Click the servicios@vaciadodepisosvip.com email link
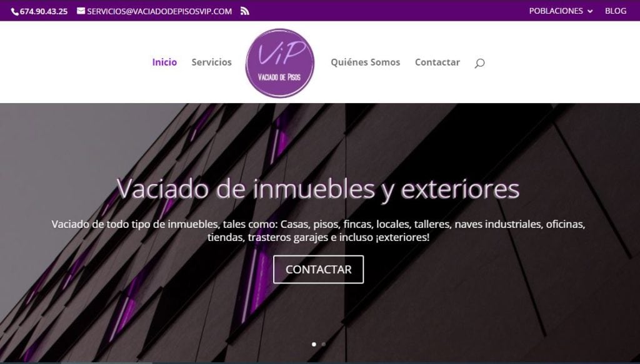 159,11
